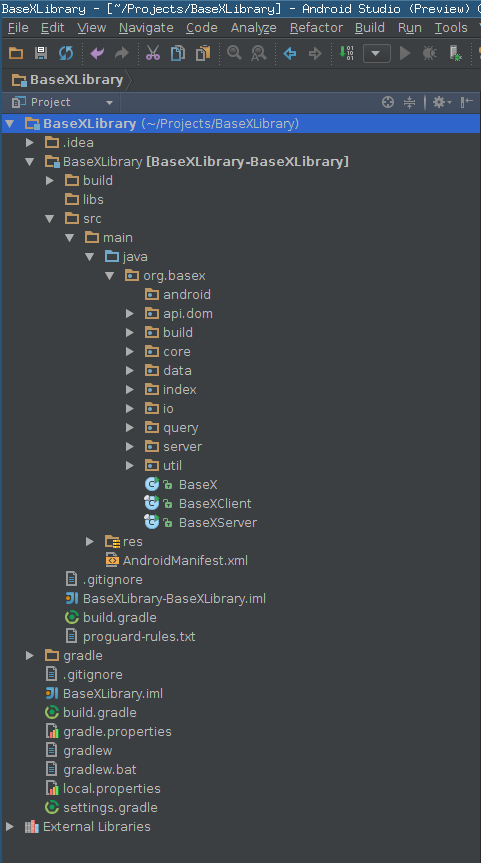Click the Open folder toolbar icon
Viewport: 481px width, 863px height.
16,53
